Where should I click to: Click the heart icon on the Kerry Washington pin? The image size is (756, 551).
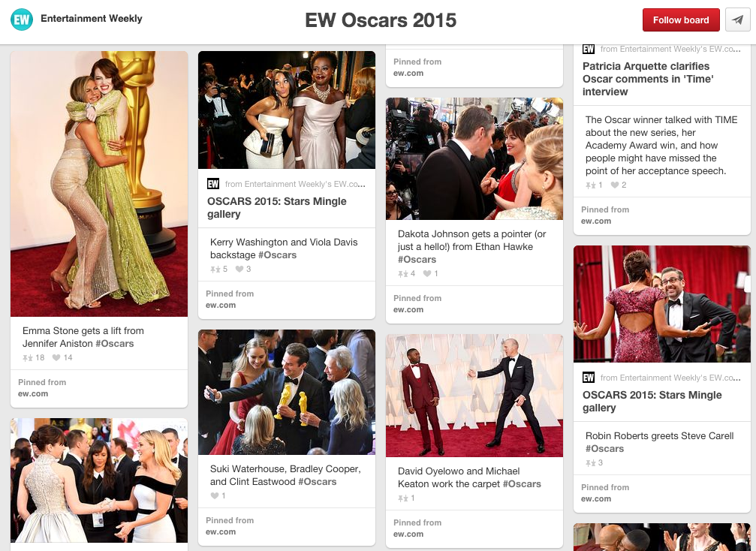tap(239, 269)
